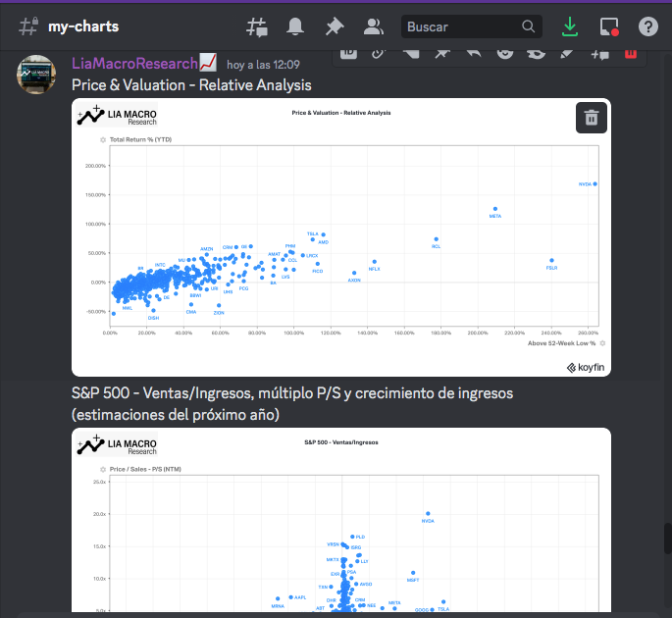Viewport: 672px width, 618px height.
Task: Open notification settings bell icon
Action: pyautogui.click(x=295, y=26)
